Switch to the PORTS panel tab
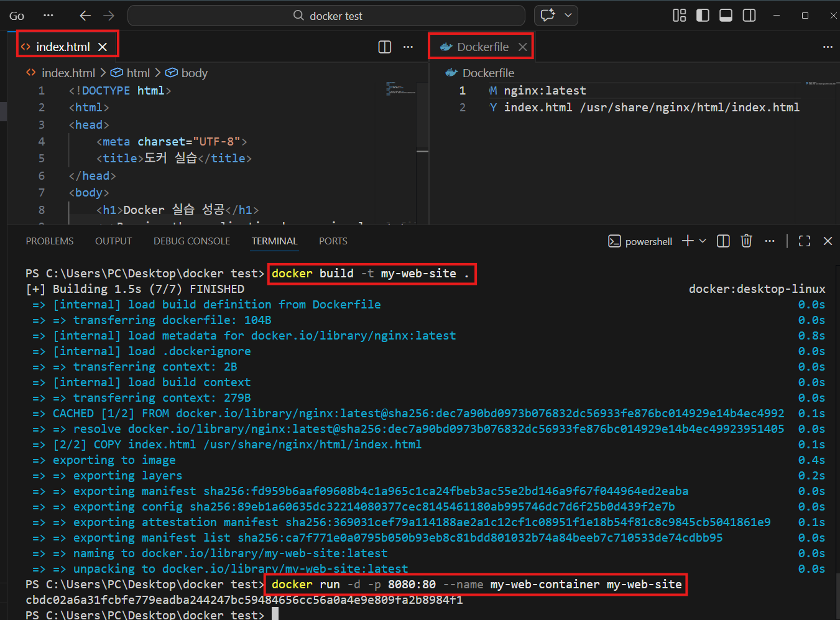840x620 pixels. tap(333, 241)
